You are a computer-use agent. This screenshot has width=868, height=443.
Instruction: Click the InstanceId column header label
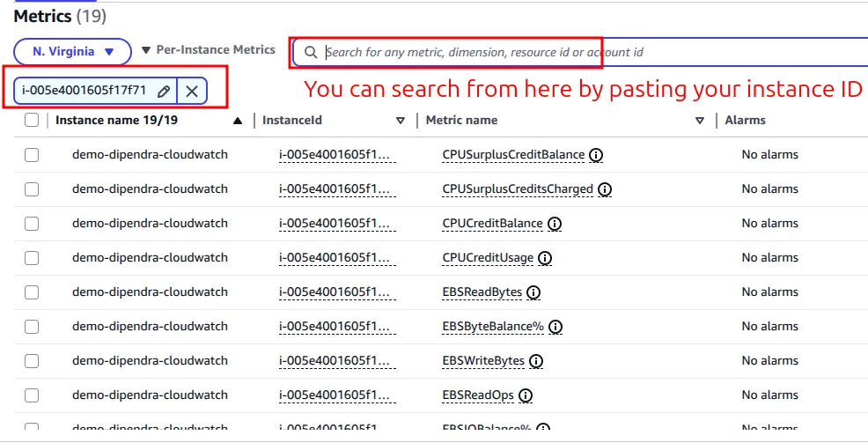tap(291, 120)
